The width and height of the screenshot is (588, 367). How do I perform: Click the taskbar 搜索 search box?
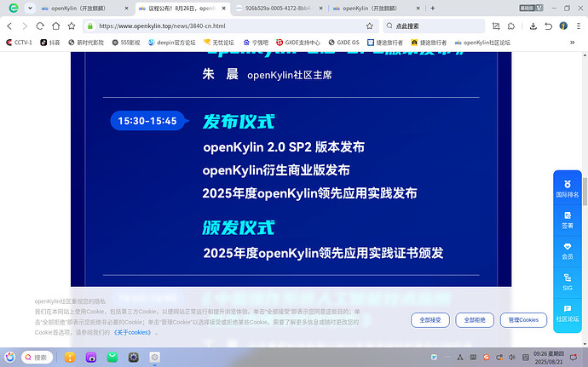click(x=37, y=358)
